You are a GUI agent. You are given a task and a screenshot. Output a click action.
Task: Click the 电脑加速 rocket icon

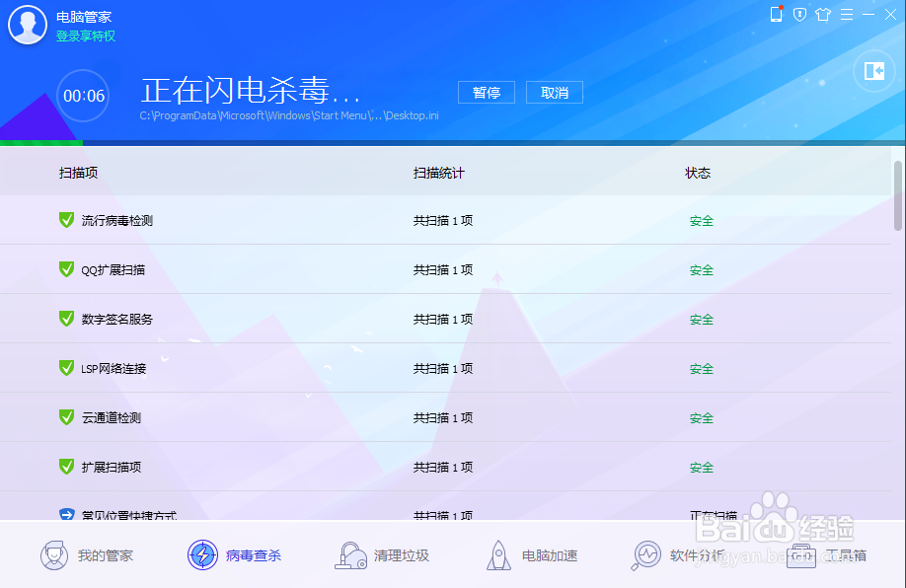point(498,555)
